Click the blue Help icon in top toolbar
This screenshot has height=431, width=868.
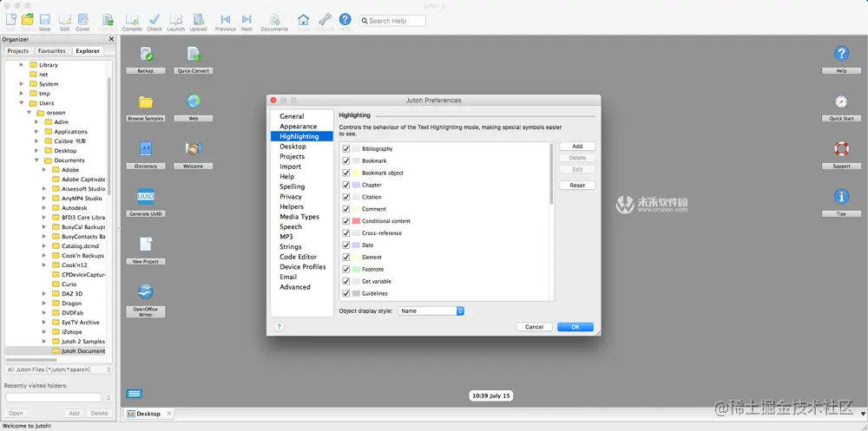[x=345, y=19]
